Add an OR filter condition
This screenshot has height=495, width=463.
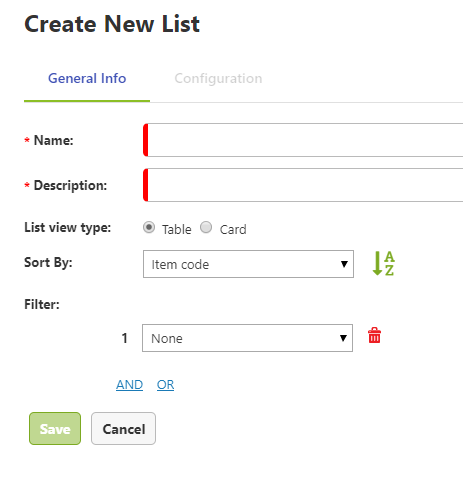coord(165,385)
